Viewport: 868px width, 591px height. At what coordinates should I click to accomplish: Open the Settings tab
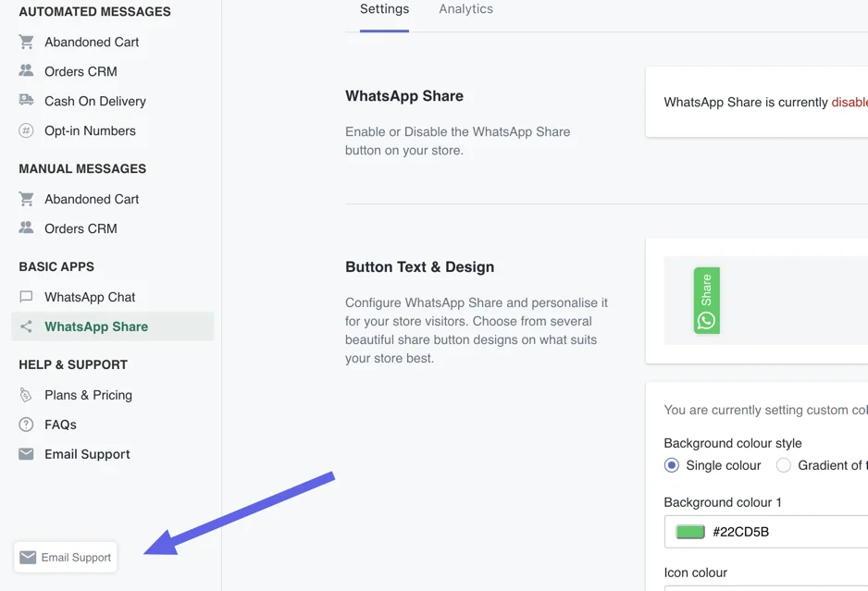click(x=384, y=9)
